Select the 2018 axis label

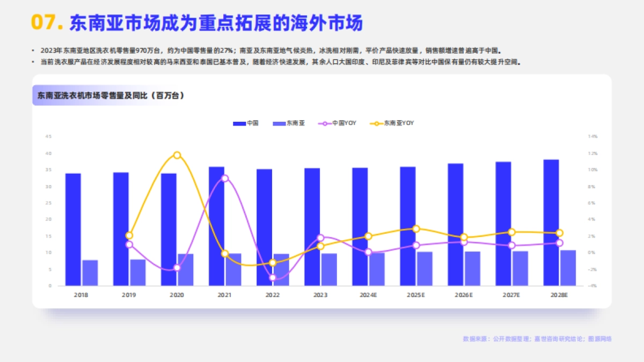79,294
